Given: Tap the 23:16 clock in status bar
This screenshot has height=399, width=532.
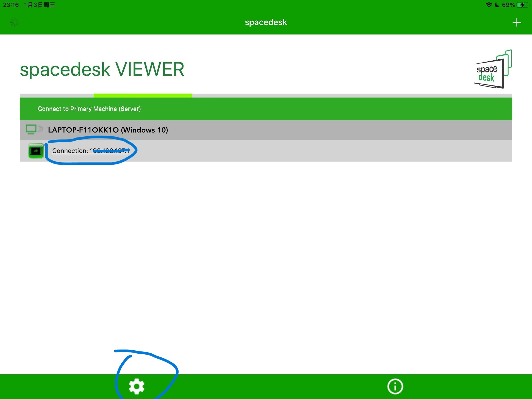Looking at the screenshot, I should pos(11,5).
